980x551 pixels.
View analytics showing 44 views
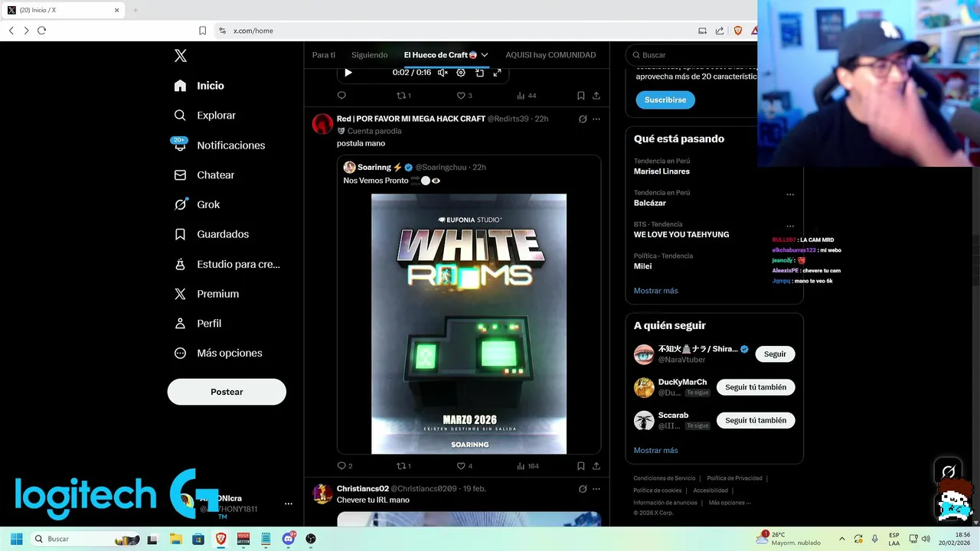(526, 96)
